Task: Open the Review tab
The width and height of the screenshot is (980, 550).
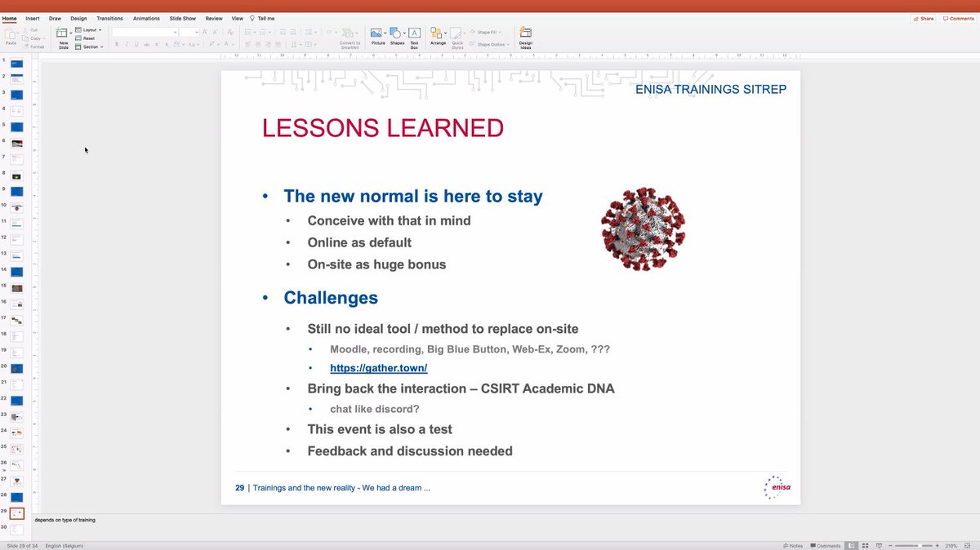Action: pos(214,18)
